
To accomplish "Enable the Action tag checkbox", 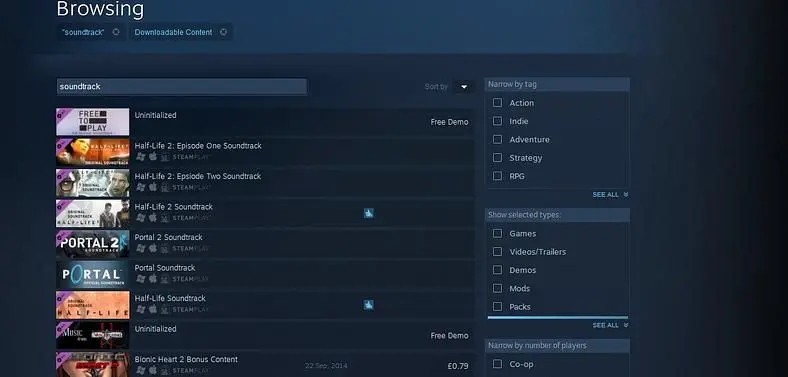I will [498, 103].
